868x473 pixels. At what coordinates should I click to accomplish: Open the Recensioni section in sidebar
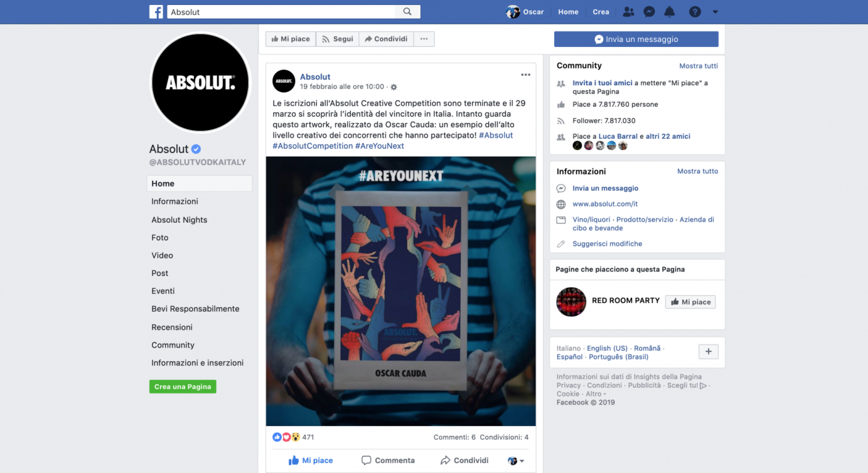pyautogui.click(x=172, y=327)
